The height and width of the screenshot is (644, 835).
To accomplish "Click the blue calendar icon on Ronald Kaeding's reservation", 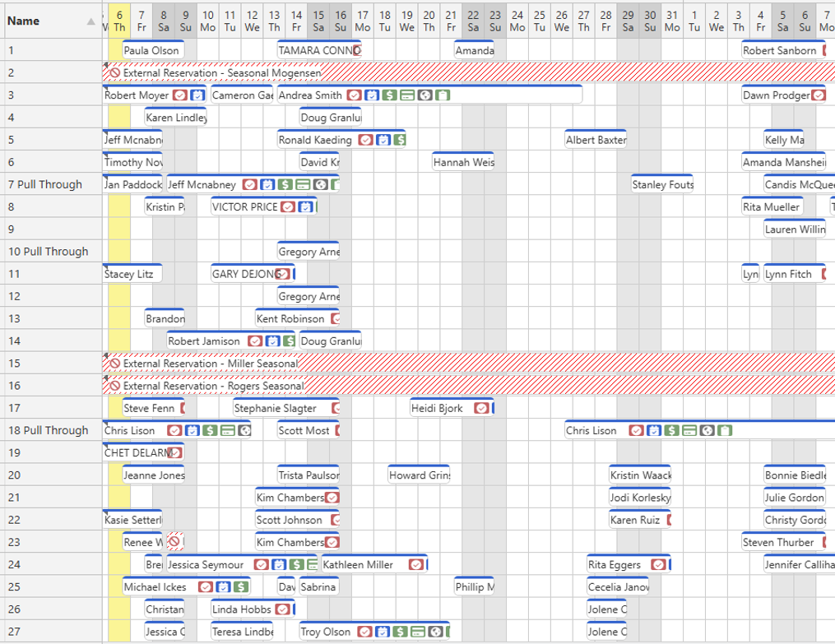I will (x=383, y=140).
